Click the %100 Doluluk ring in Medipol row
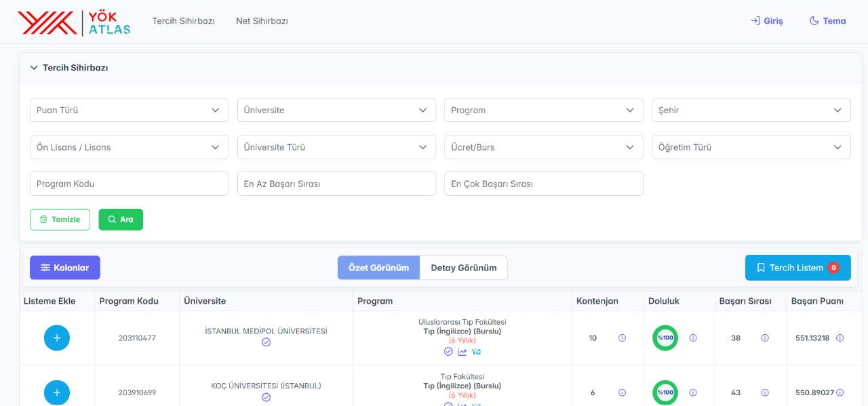868x406 pixels. coord(665,338)
